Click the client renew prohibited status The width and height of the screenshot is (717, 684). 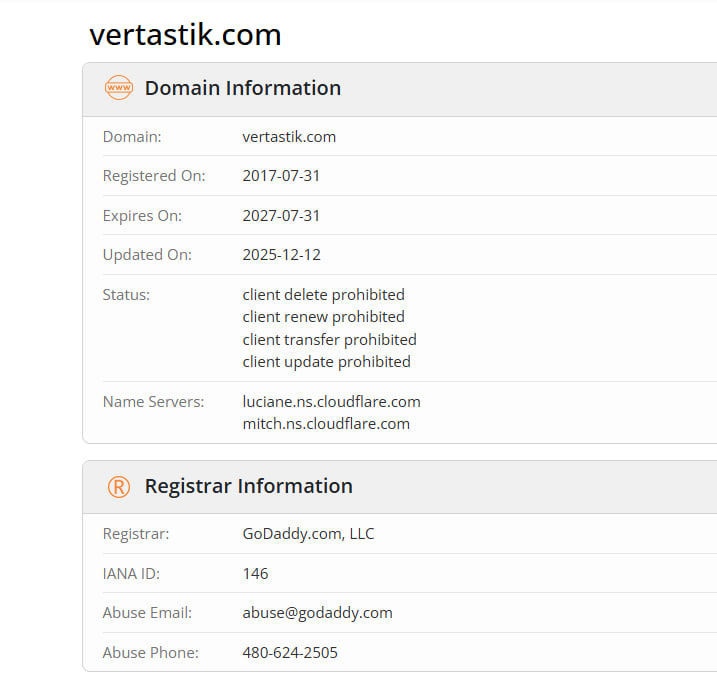click(x=323, y=316)
